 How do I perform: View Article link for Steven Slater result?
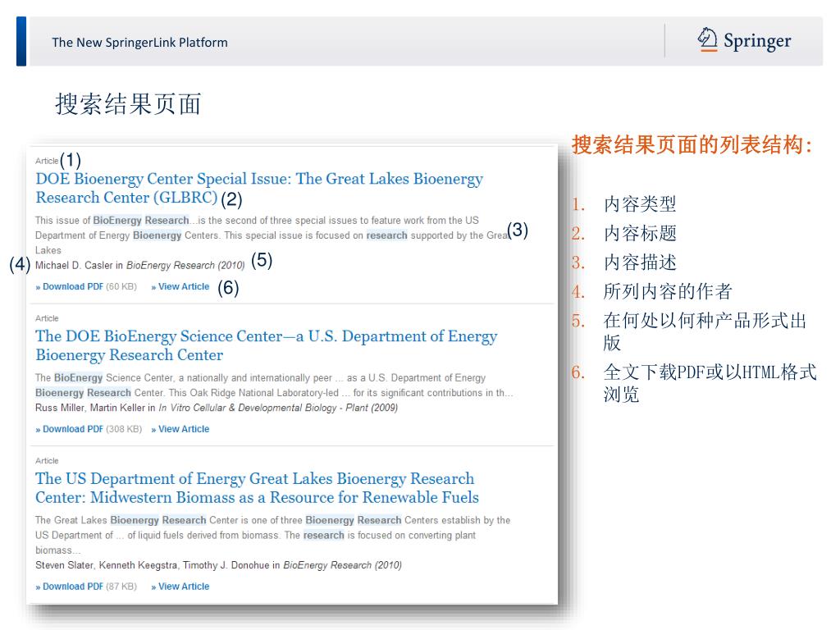(180, 587)
